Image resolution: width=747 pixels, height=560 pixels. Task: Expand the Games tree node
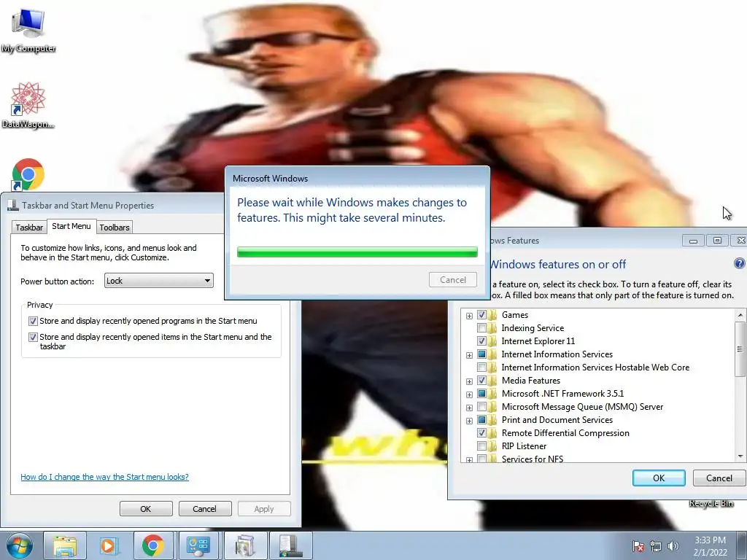[x=469, y=316]
